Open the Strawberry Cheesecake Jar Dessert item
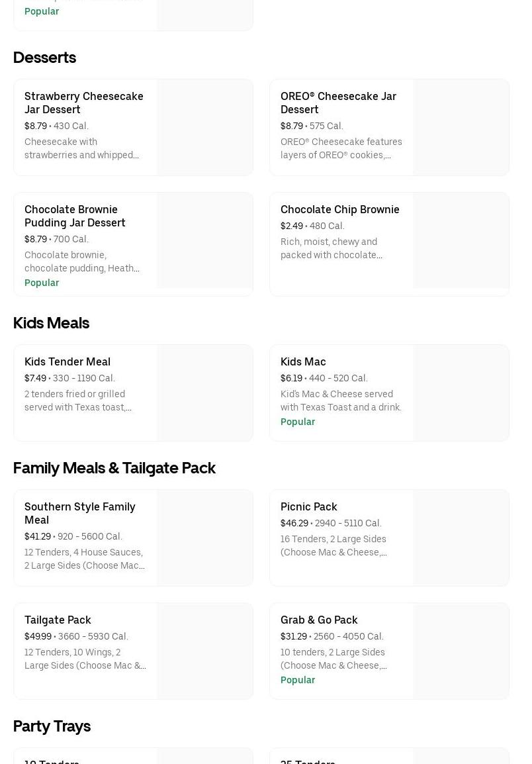The image size is (532, 764). 84,103
